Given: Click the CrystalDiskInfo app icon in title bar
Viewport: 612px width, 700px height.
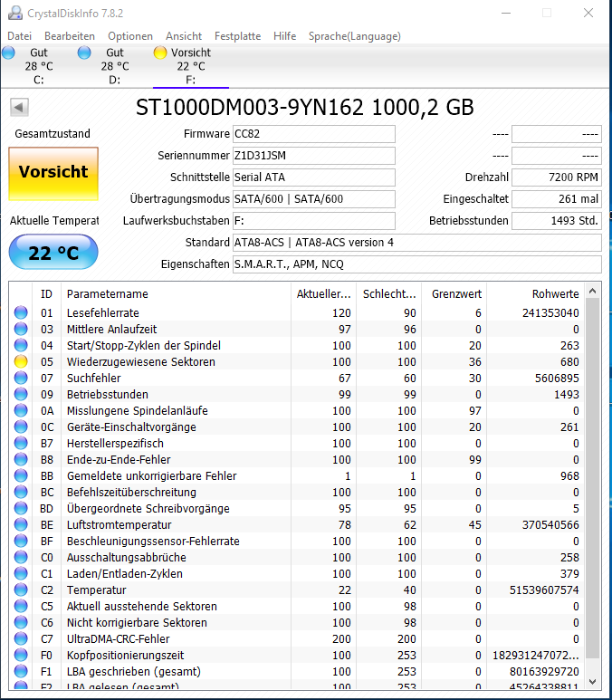Looking at the screenshot, I should tap(15, 13).
